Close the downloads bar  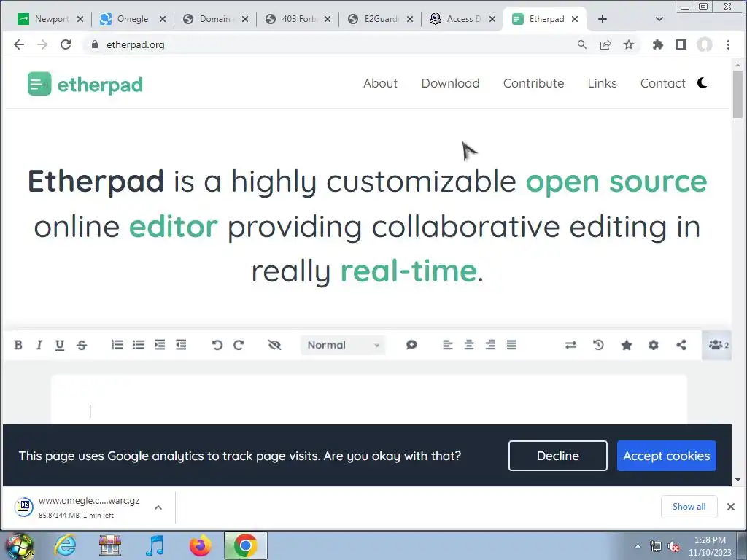coord(731,507)
